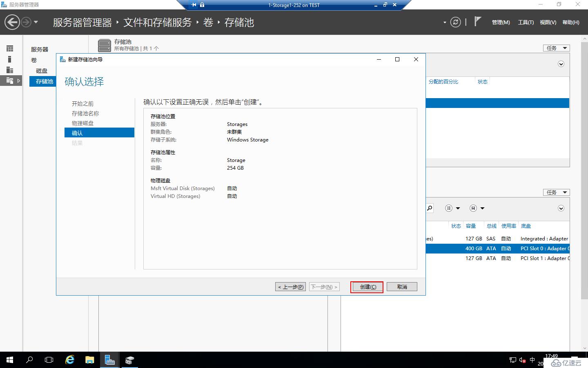Open lower 任务 dropdown for physical disks
This screenshot has width=588, height=368.
point(556,192)
